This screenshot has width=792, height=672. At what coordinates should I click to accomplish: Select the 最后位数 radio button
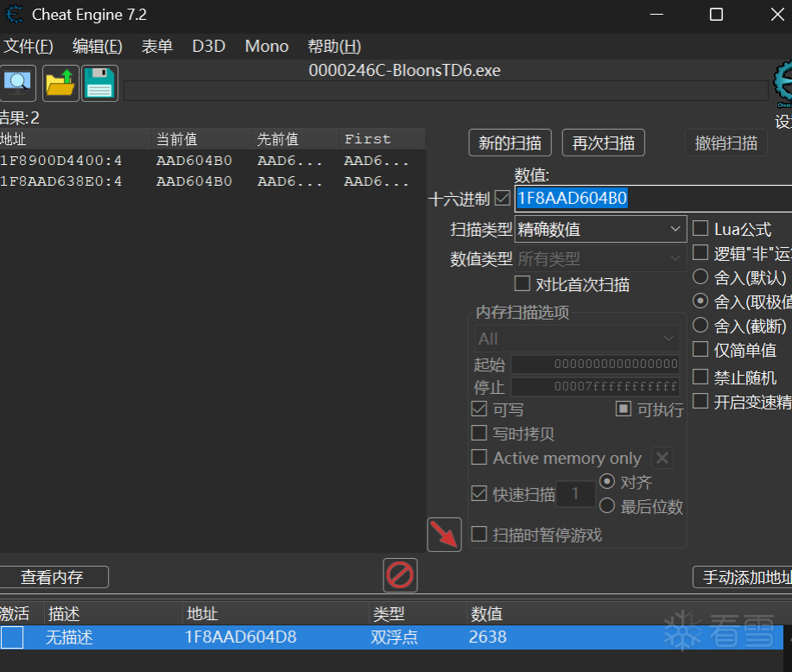click(x=607, y=506)
